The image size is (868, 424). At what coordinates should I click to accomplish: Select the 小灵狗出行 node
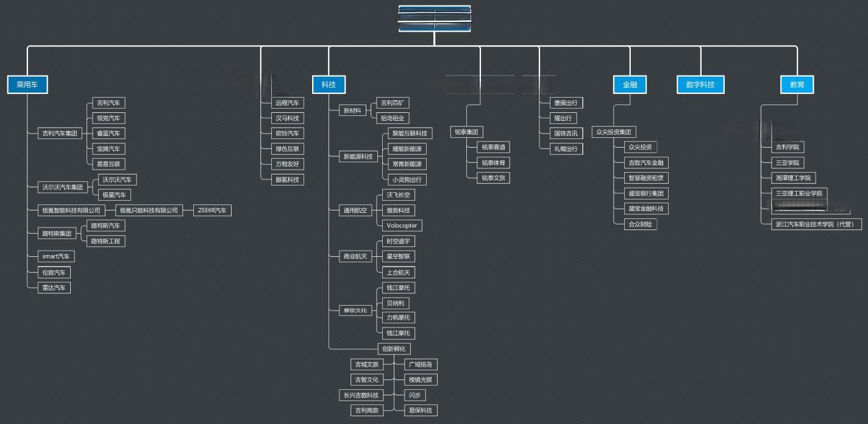[407, 179]
